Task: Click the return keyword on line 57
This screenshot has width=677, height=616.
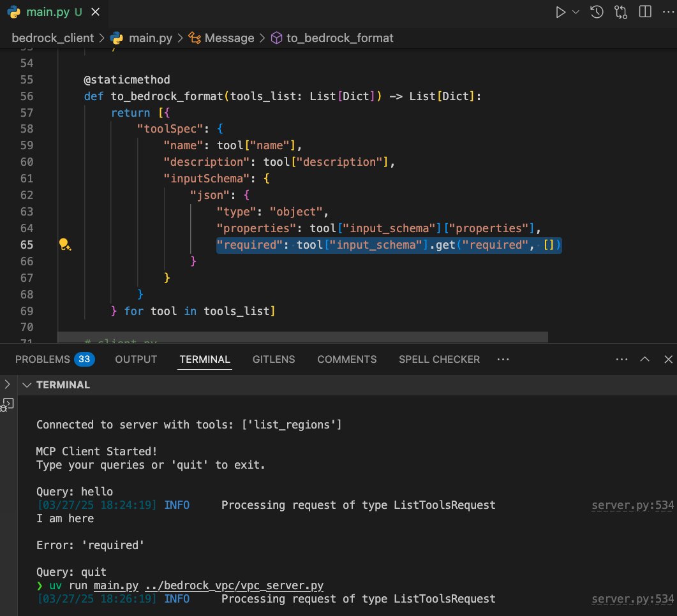Action: point(130,113)
